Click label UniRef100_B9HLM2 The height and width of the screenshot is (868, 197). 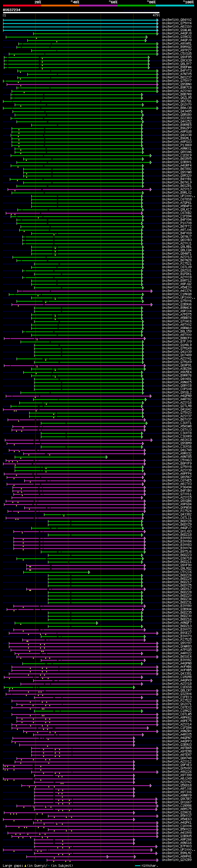[177, 853]
